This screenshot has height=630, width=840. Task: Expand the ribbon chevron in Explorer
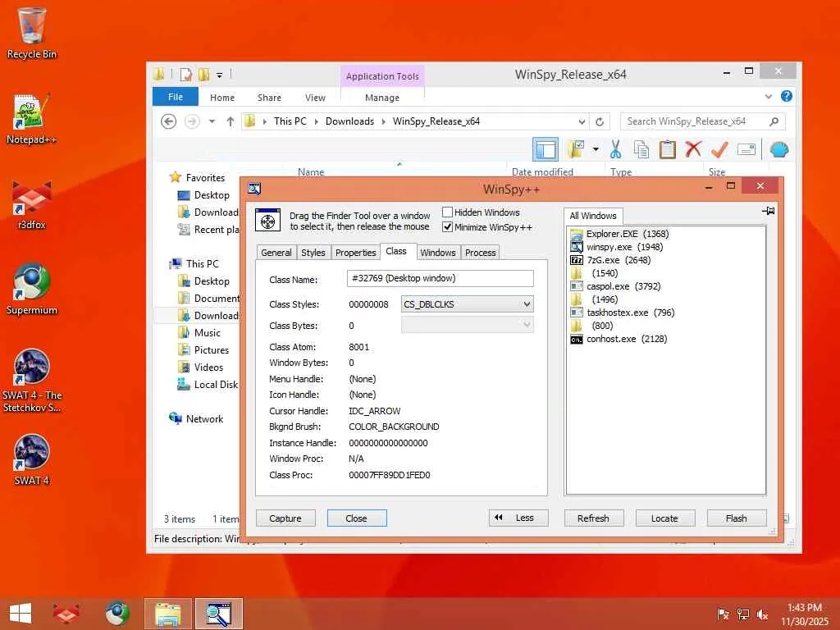pyautogui.click(x=768, y=97)
